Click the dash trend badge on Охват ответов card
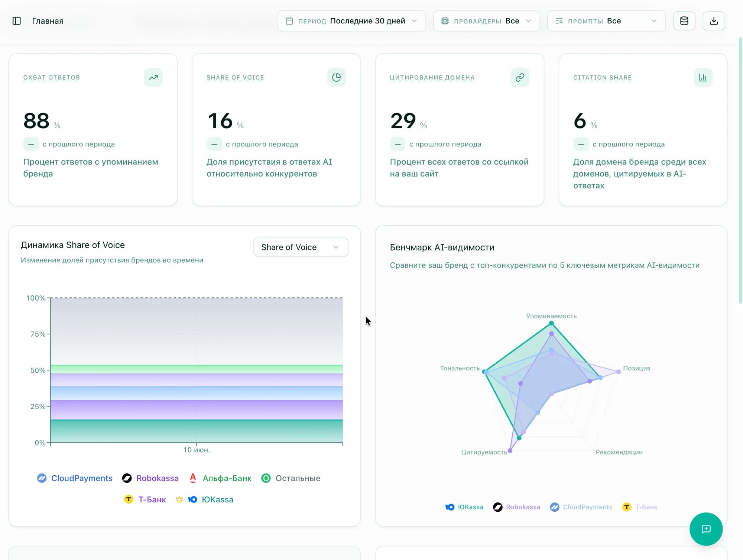Viewport: 743px width, 560px height. click(31, 144)
